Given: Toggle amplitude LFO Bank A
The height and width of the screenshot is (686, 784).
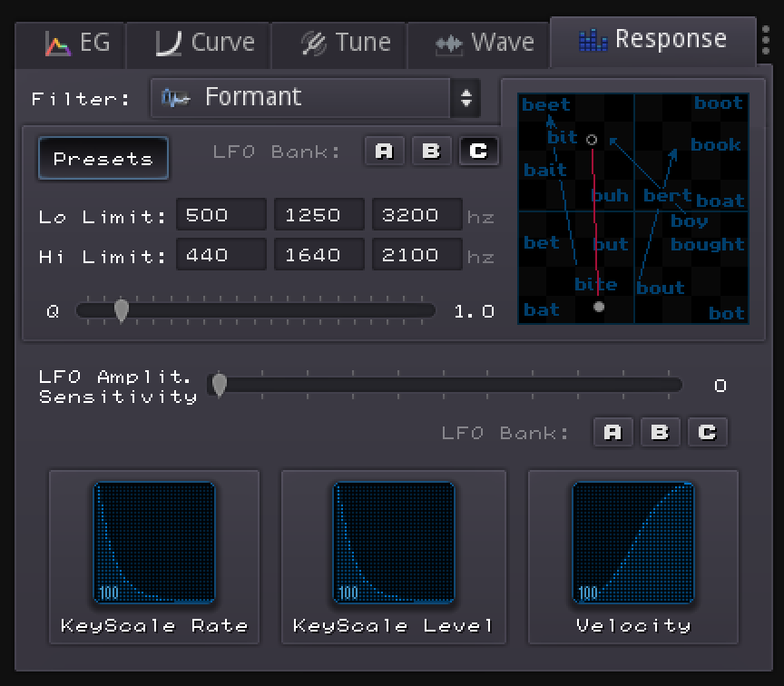Looking at the screenshot, I should coord(612,432).
